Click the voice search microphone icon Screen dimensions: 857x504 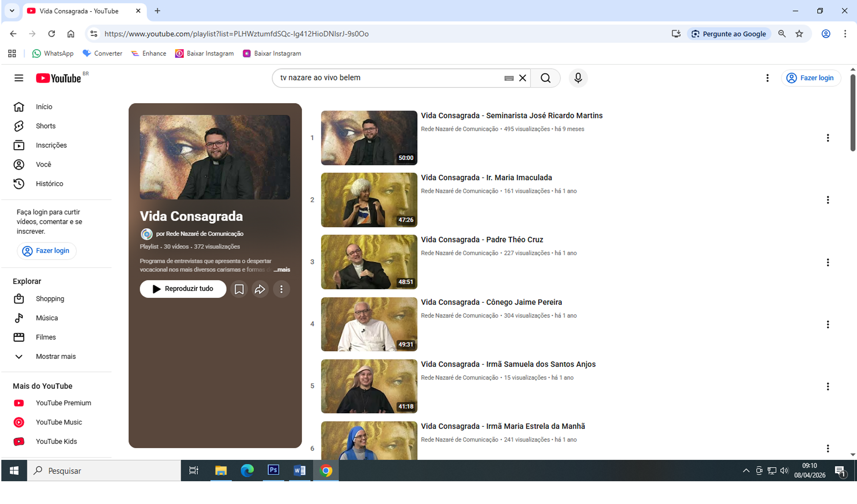tap(578, 78)
